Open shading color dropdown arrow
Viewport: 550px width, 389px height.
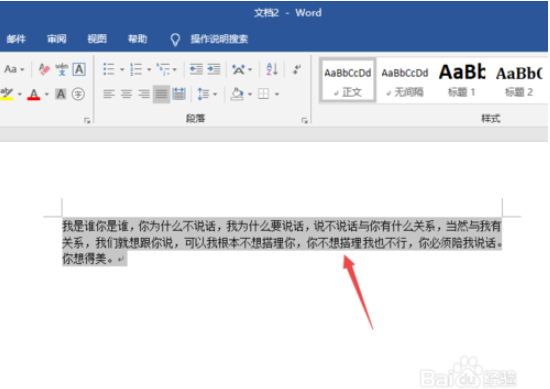[249, 94]
